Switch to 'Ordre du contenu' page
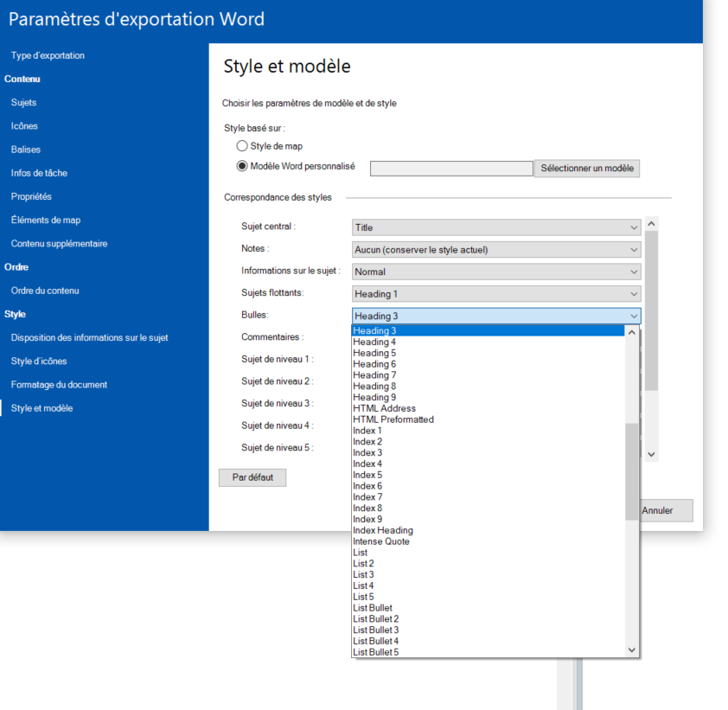This screenshot has height=710, width=728. [45, 291]
